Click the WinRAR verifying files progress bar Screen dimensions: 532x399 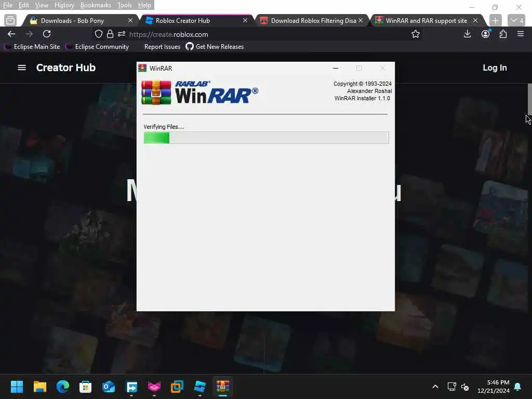266,138
